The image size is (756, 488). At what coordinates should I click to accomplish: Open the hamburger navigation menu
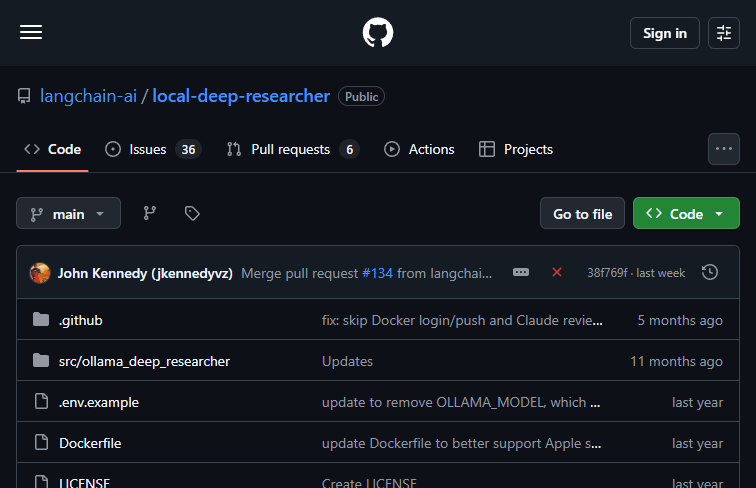pyautogui.click(x=31, y=32)
